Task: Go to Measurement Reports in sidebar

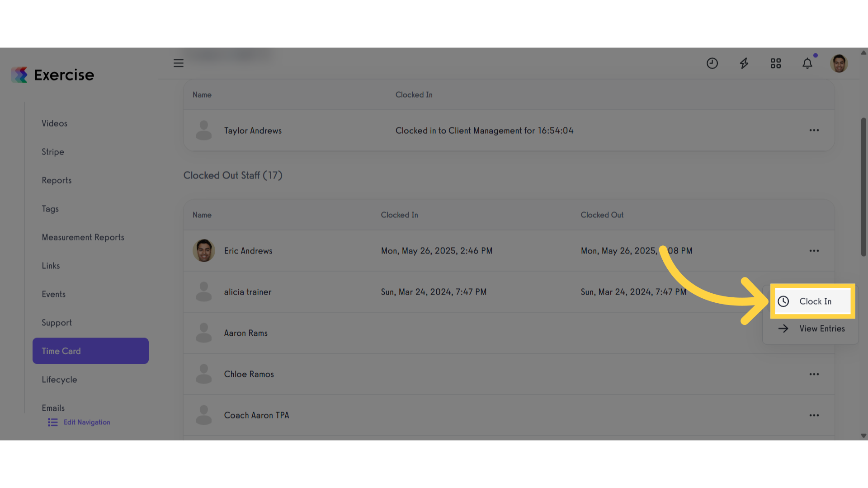Action: (x=83, y=237)
